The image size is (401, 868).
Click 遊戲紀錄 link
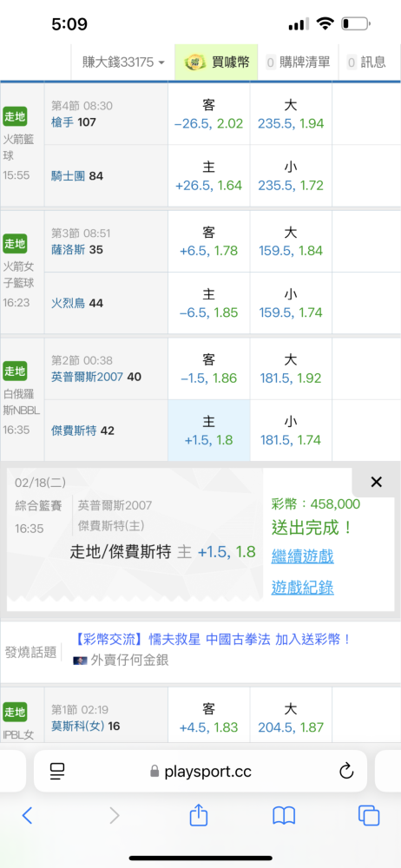point(302,587)
